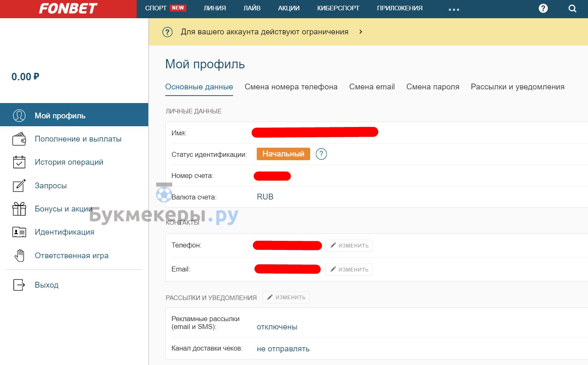Click the logout door icon

pos(19,285)
